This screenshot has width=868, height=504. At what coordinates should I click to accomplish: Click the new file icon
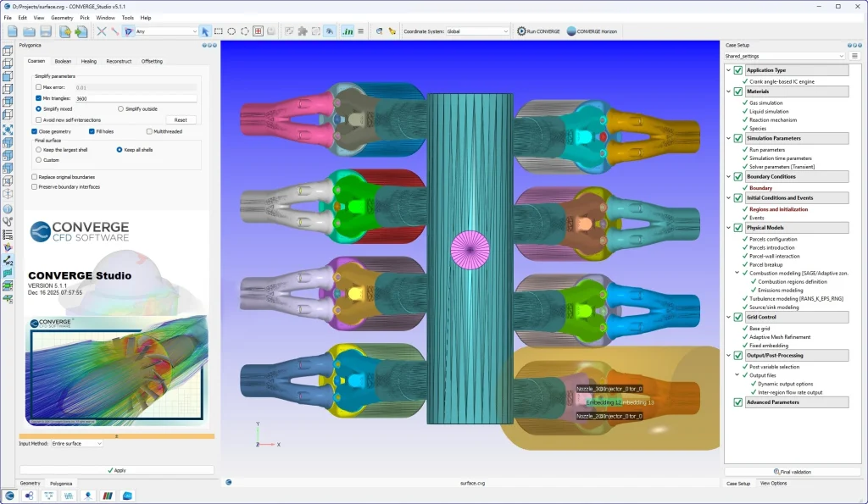tap(13, 31)
